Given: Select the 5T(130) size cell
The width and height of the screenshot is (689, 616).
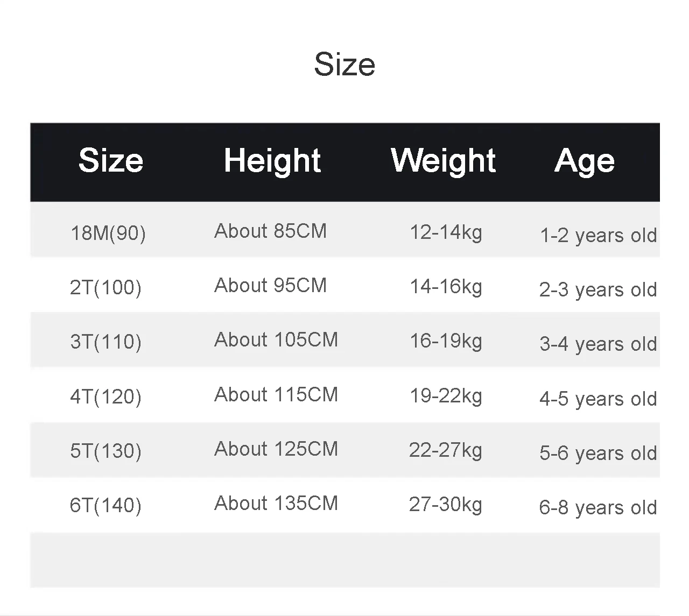Looking at the screenshot, I should (x=106, y=451).
